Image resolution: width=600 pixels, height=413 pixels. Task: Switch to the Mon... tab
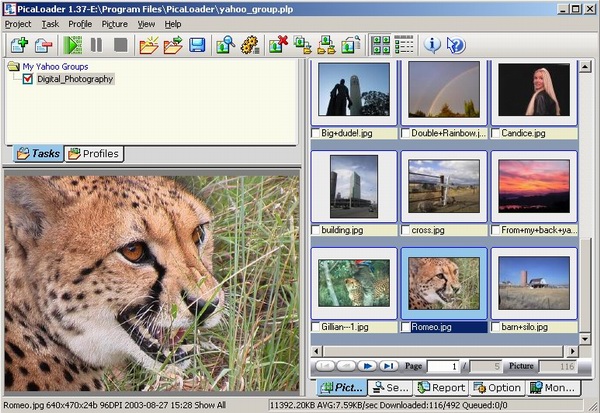(553, 388)
